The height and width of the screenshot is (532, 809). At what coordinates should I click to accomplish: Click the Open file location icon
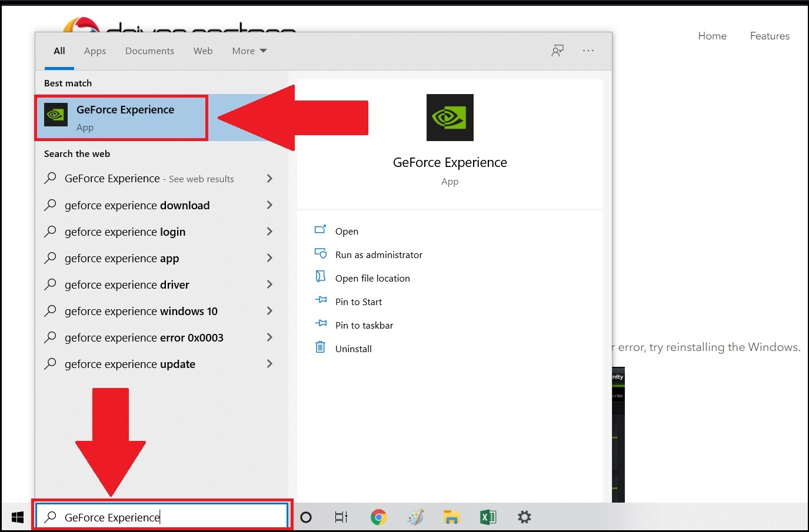[320, 277]
